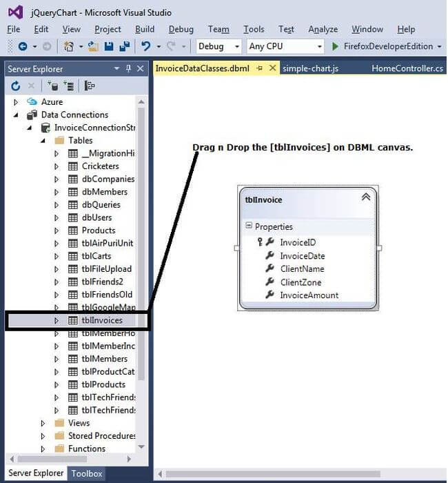This screenshot has height=483, width=448.
Task: Click the Visual Studio logo icon
Action: click(16, 12)
